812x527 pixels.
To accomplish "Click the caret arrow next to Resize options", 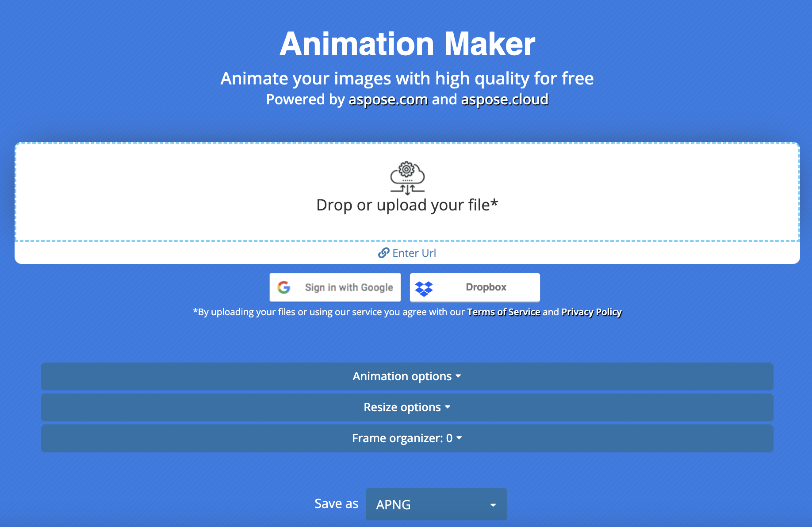I will click(x=448, y=407).
